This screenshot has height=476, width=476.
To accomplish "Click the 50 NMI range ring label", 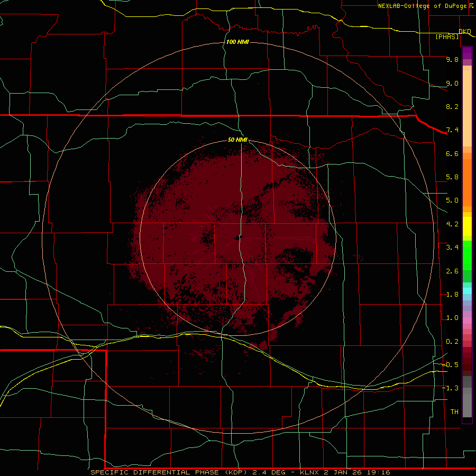I will [x=237, y=140].
